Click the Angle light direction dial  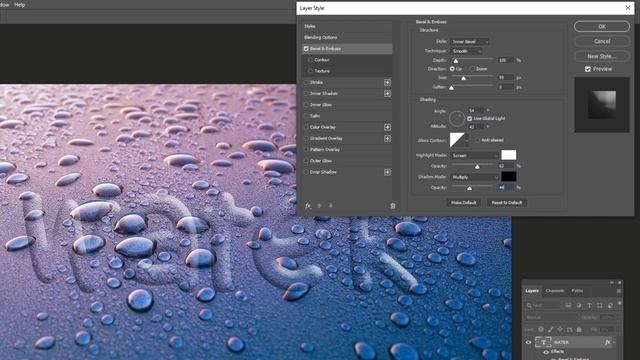[x=457, y=118]
